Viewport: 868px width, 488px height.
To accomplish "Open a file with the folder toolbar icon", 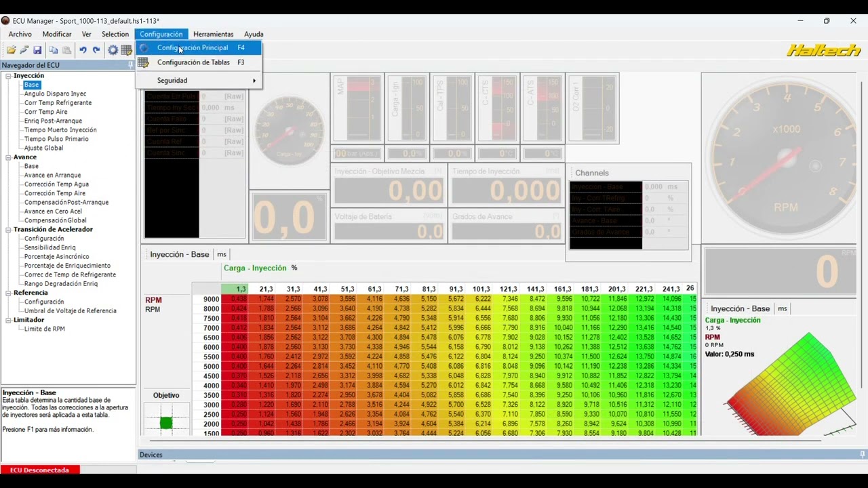I will point(11,50).
